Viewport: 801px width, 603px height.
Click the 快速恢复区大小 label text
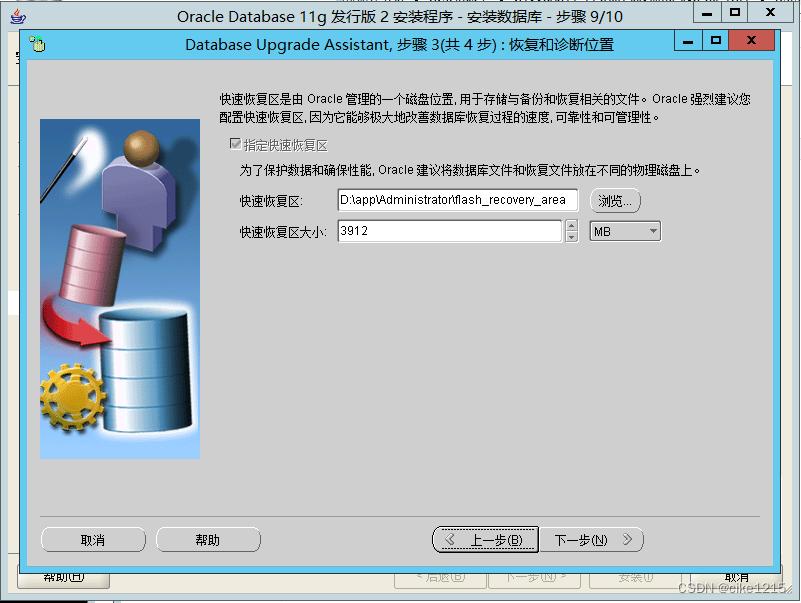click(x=283, y=233)
